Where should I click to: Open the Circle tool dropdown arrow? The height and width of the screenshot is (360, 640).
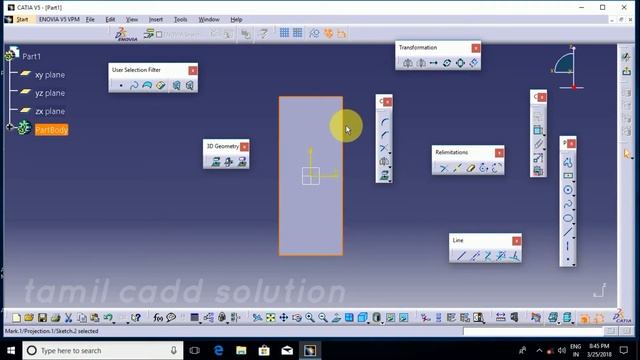coord(574,195)
